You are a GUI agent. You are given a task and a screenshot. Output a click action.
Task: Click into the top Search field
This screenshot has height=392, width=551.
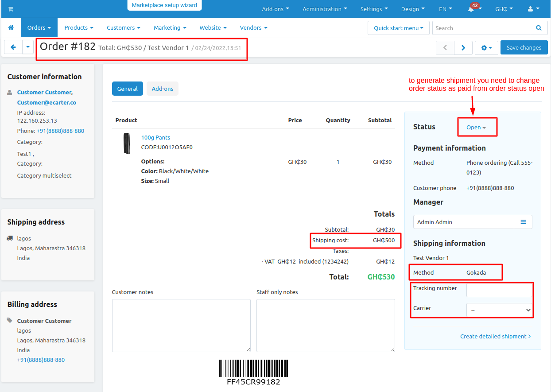coord(481,28)
